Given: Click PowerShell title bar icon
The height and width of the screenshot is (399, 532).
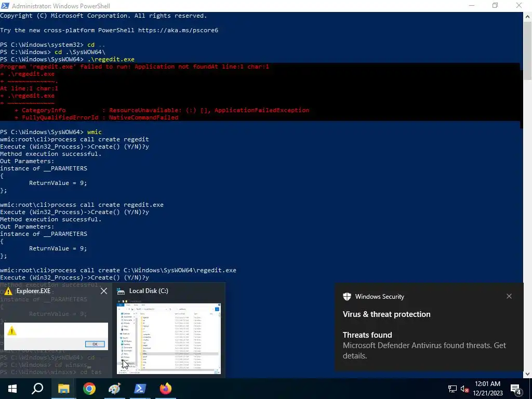Looking at the screenshot, I should coord(5,6).
